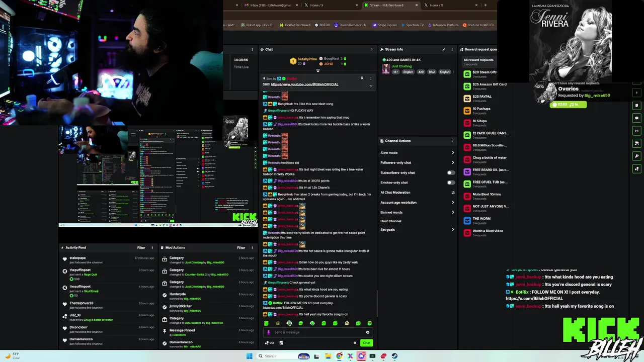The height and width of the screenshot is (362, 644).
Task: Open the pinned message three-dot menu
Action: click(371, 78)
